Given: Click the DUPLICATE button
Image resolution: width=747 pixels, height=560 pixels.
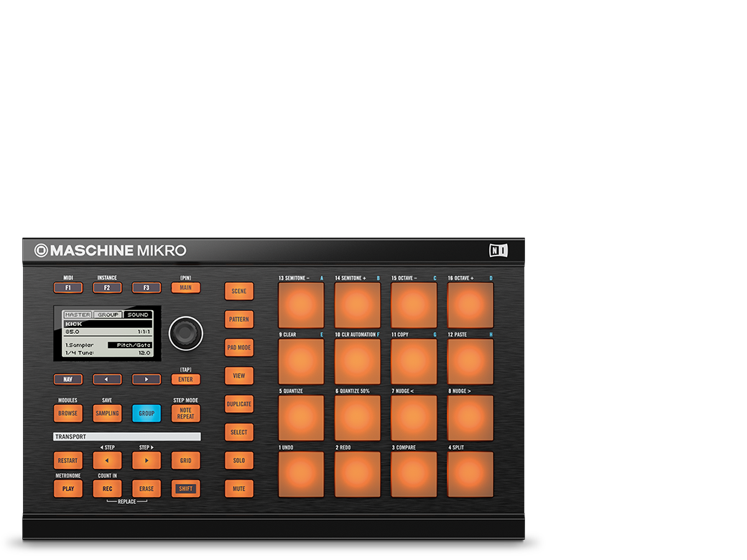Looking at the screenshot, I should click(239, 403).
